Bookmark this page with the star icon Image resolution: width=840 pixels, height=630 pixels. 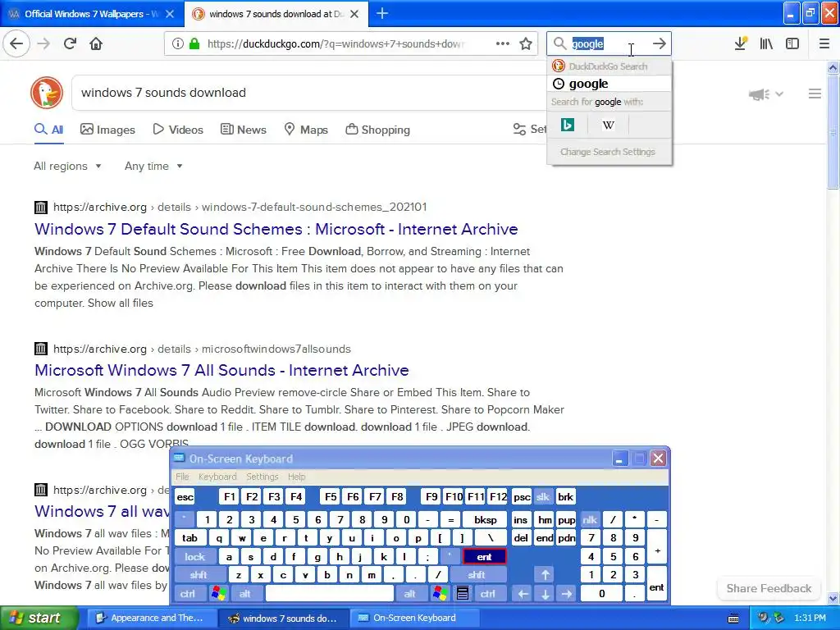click(x=526, y=43)
